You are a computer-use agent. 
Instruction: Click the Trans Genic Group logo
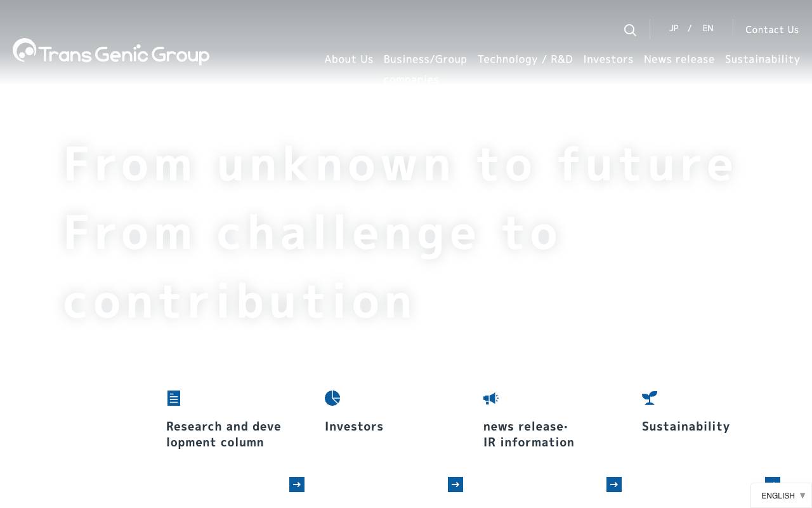(x=111, y=51)
